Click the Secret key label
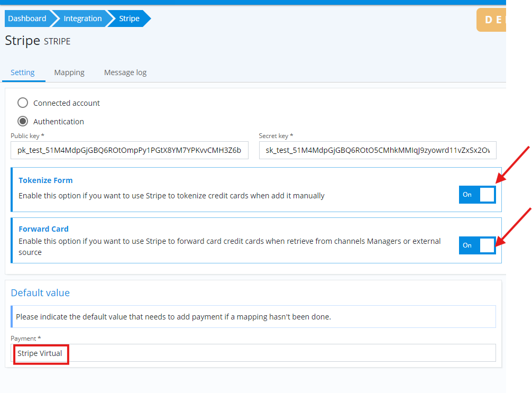The height and width of the screenshot is (393, 532). point(276,136)
